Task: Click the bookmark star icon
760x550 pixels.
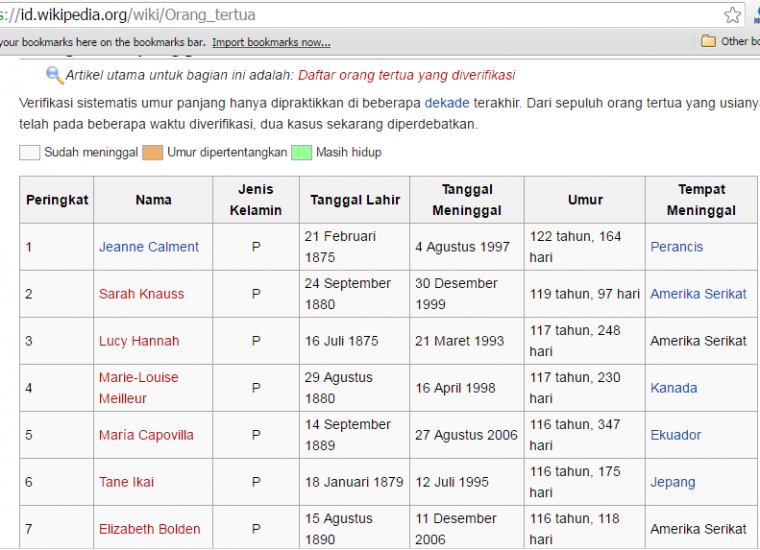Action: click(732, 15)
